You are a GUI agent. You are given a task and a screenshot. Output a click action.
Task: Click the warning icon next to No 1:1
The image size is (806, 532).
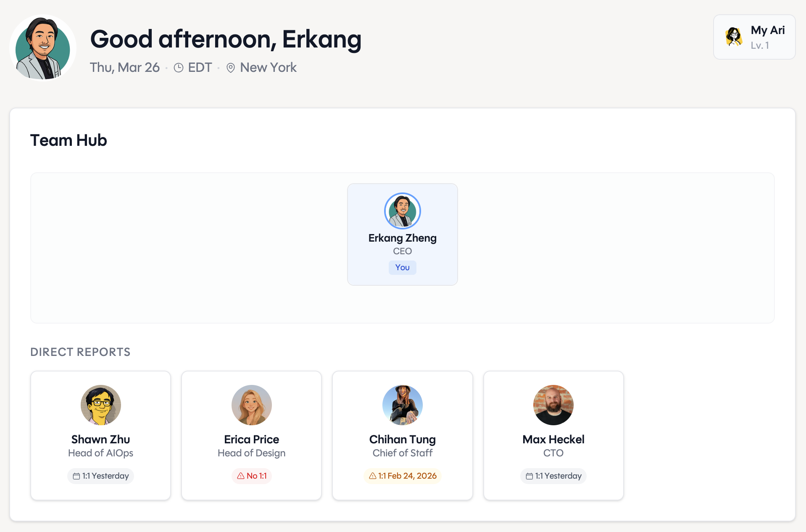[x=240, y=476]
